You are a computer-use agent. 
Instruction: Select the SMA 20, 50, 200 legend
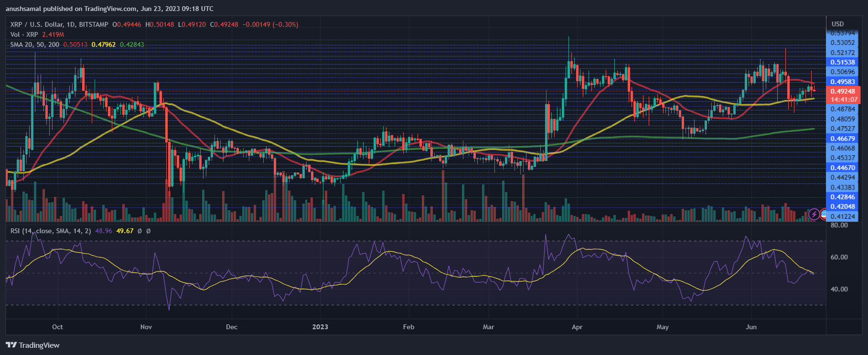click(x=35, y=44)
